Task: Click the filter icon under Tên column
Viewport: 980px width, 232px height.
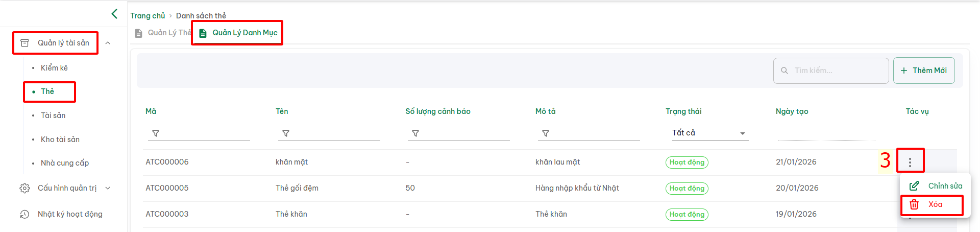Action: tap(286, 133)
